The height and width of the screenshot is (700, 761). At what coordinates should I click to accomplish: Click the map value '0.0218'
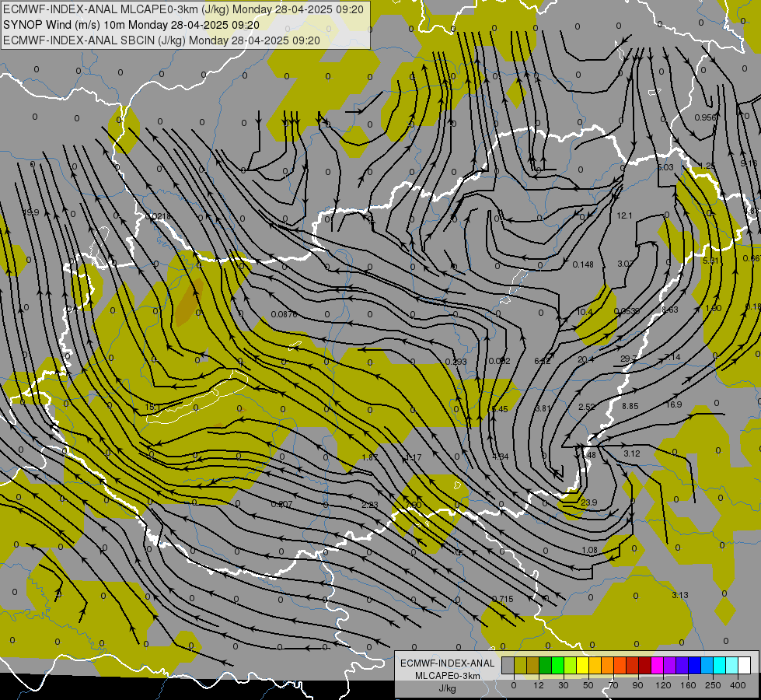pos(158,216)
